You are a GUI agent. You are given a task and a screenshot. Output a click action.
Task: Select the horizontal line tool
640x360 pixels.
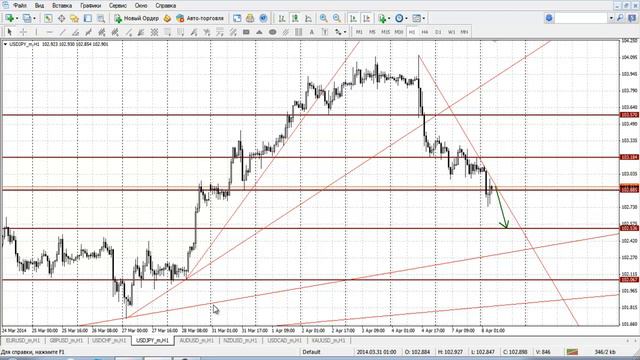pyautogui.click(x=49, y=32)
